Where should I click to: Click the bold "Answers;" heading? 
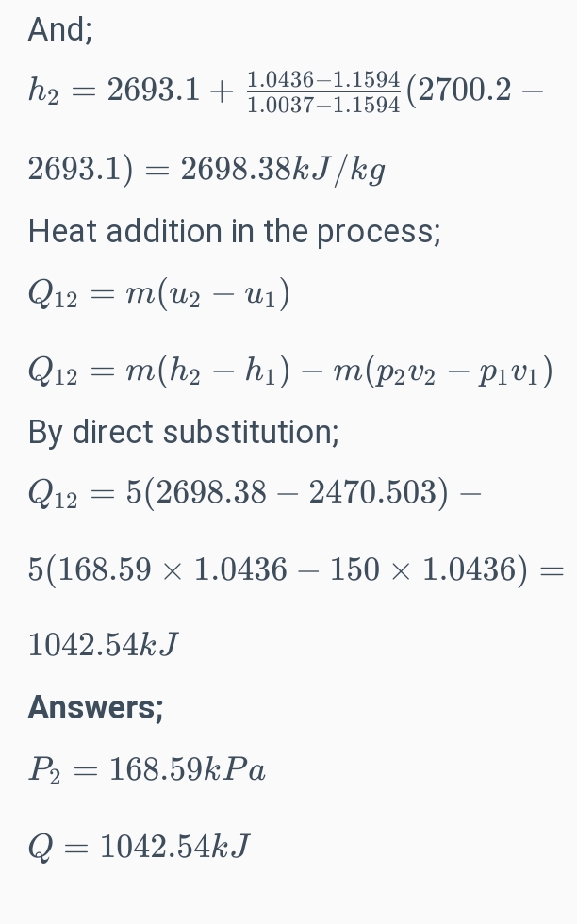coord(95,707)
